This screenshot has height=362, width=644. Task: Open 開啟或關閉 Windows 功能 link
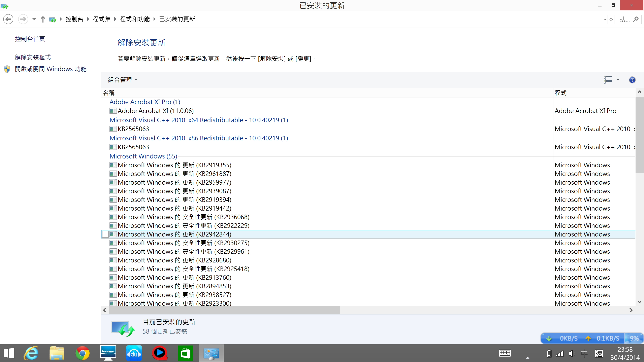pyautogui.click(x=51, y=69)
